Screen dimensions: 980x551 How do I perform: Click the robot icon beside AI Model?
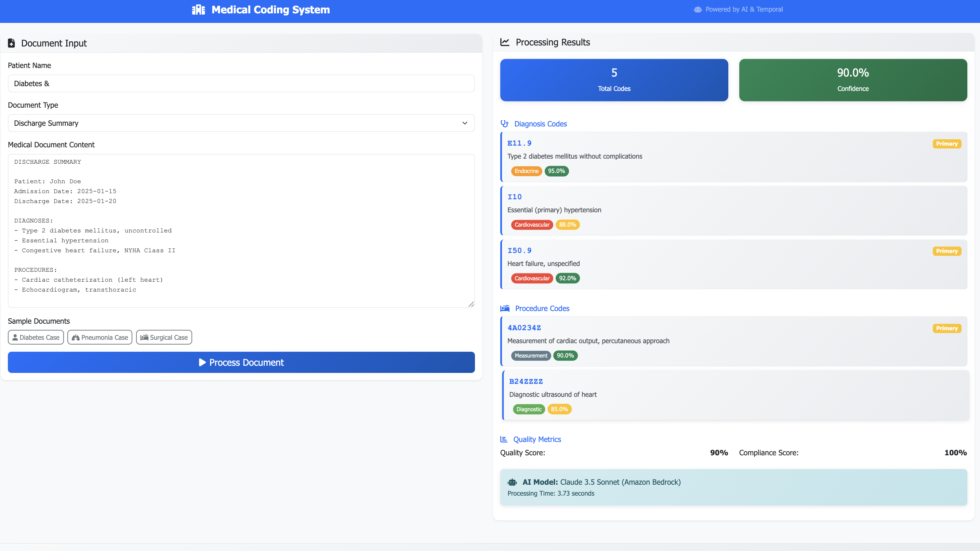pyautogui.click(x=512, y=482)
